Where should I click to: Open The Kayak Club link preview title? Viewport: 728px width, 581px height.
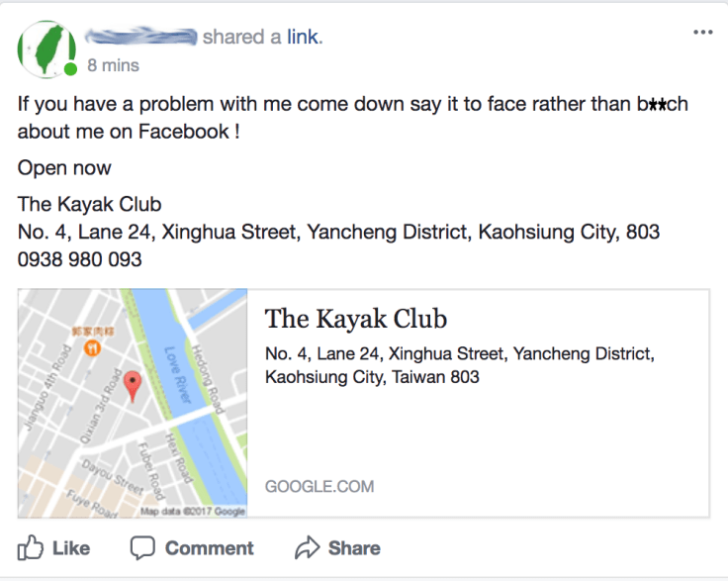click(x=356, y=319)
